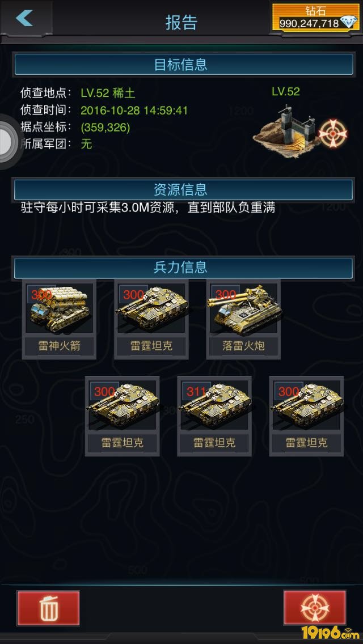
Task: Tap the first 雷霆坦克 in second row
Action: pos(122,417)
